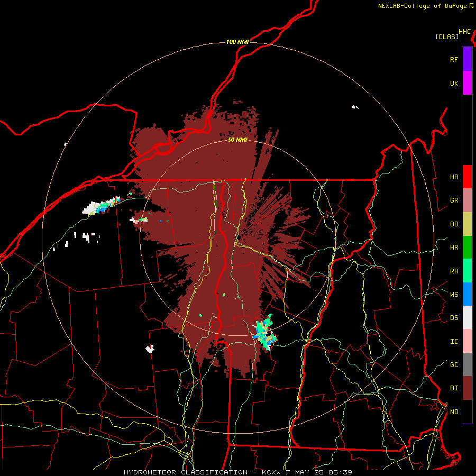Click the radar site center point

(x=239, y=237)
